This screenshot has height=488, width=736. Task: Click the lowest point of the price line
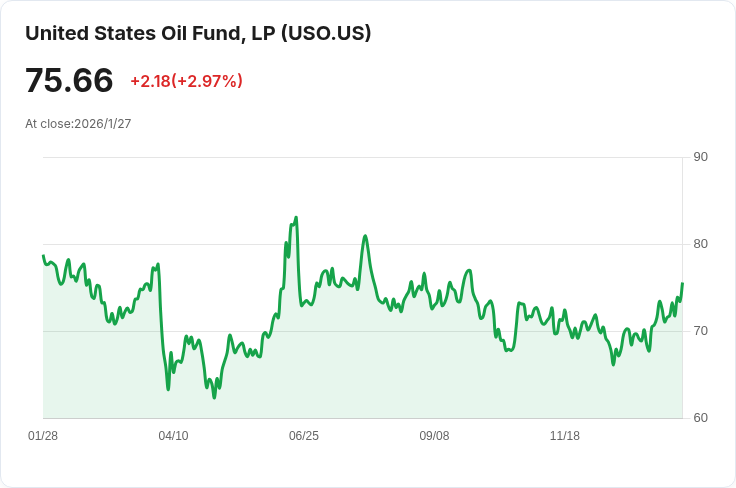point(214,398)
